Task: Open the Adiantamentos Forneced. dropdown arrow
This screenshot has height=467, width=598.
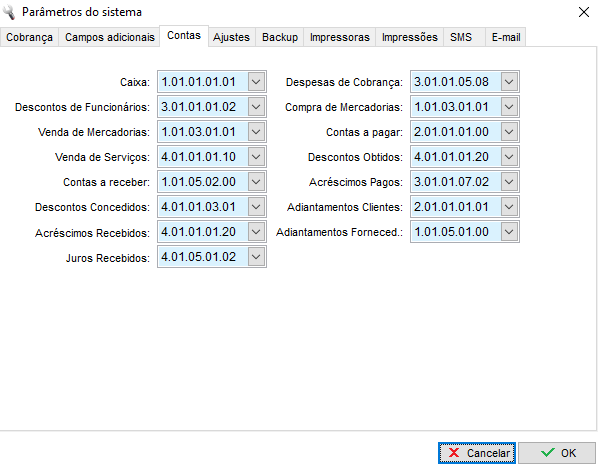Action: coord(509,232)
